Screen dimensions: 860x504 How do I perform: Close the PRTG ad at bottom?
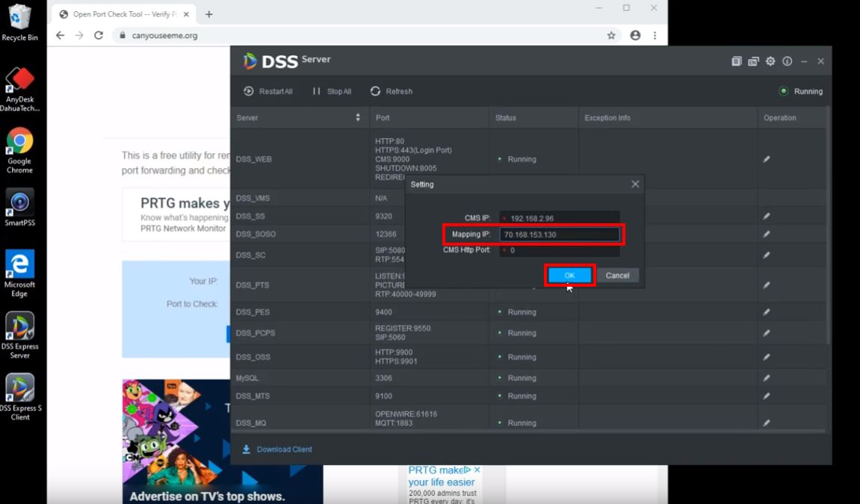477,470
